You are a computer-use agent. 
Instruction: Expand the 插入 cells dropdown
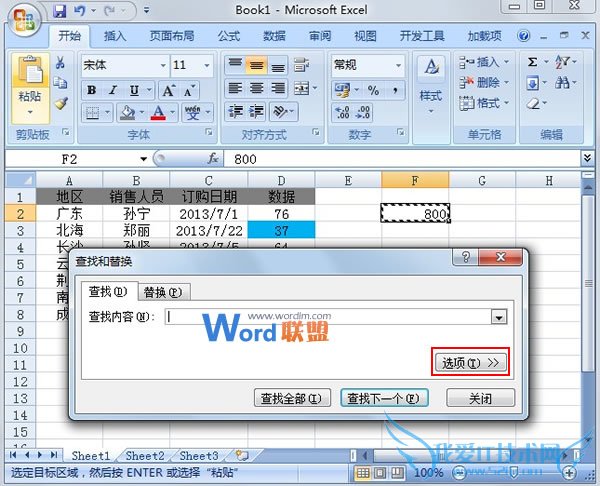click(506, 62)
